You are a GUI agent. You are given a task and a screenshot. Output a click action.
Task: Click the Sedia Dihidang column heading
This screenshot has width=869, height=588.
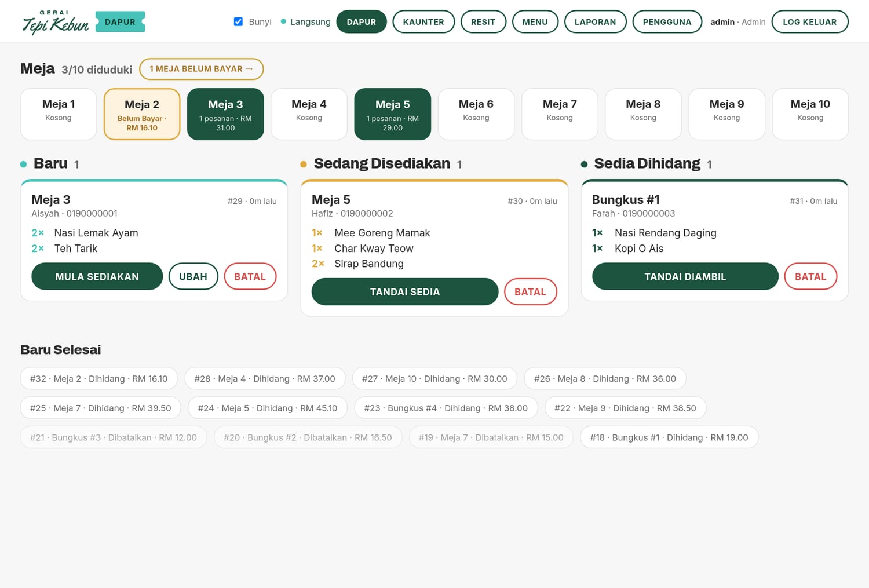click(x=647, y=163)
